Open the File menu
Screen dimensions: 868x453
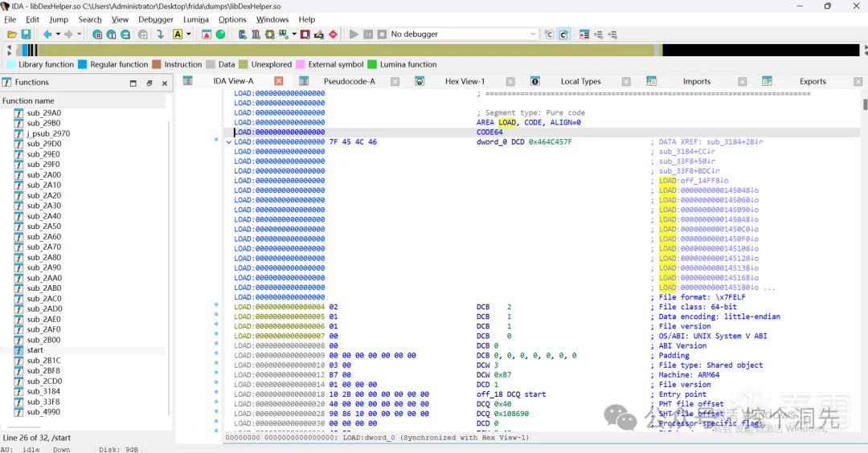point(10,19)
